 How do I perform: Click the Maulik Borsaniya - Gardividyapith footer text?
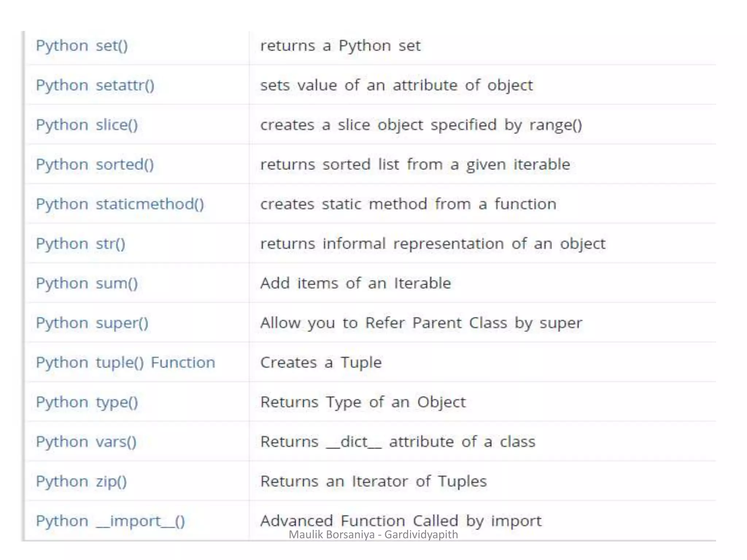click(x=373, y=534)
